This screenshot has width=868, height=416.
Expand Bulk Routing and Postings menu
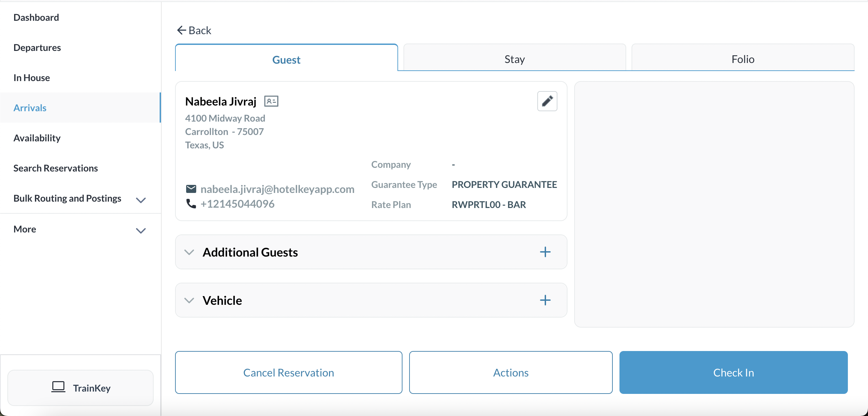pos(141,200)
